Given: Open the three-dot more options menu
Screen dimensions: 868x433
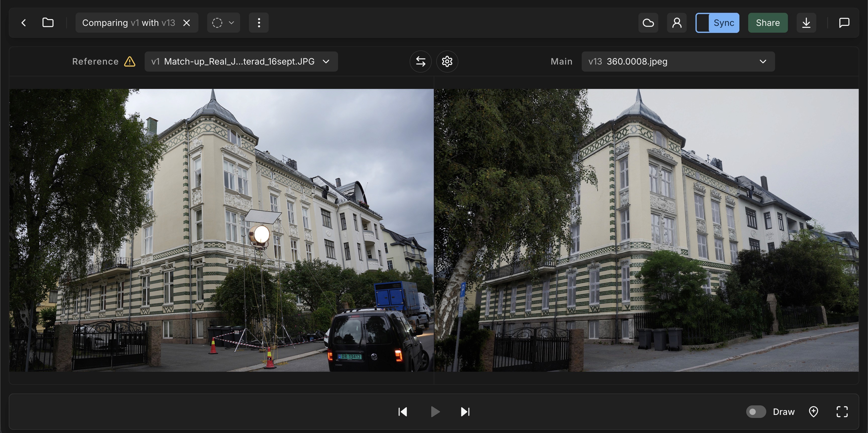Looking at the screenshot, I should (259, 23).
